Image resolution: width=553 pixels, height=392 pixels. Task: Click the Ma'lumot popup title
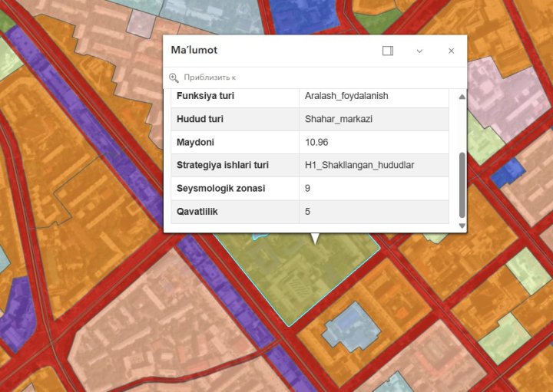click(194, 51)
